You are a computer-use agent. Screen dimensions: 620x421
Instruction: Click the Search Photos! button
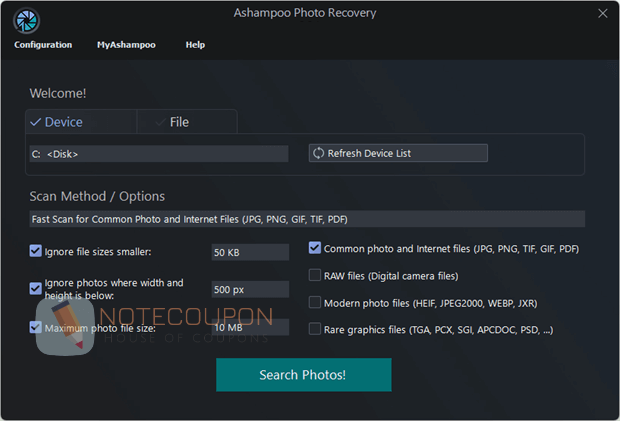(x=304, y=375)
